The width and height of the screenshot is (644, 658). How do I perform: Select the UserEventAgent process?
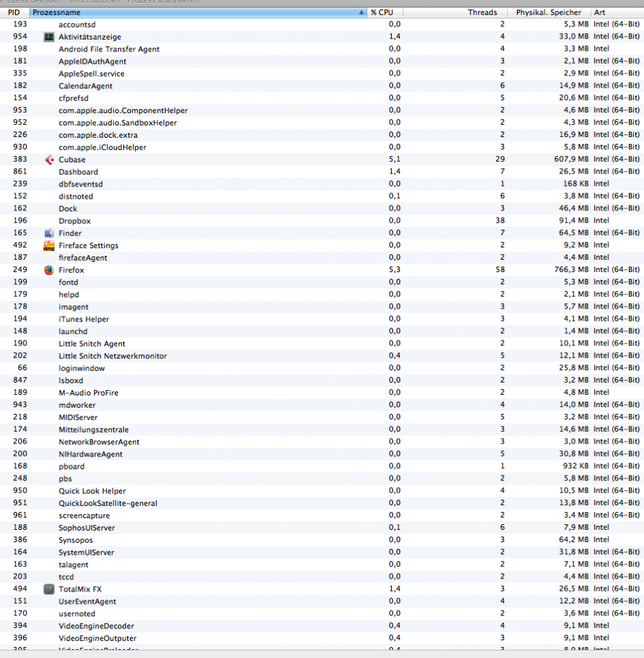87,601
